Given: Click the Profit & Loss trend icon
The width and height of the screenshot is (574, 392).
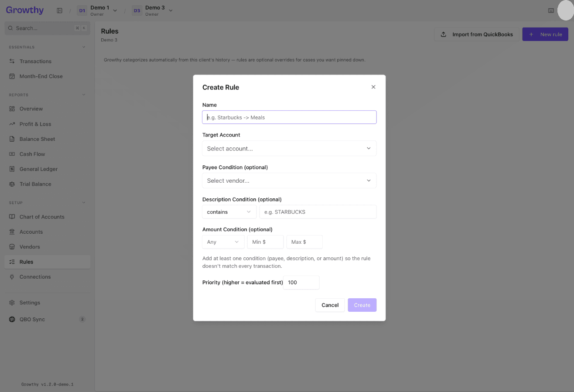Looking at the screenshot, I should 12,124.
